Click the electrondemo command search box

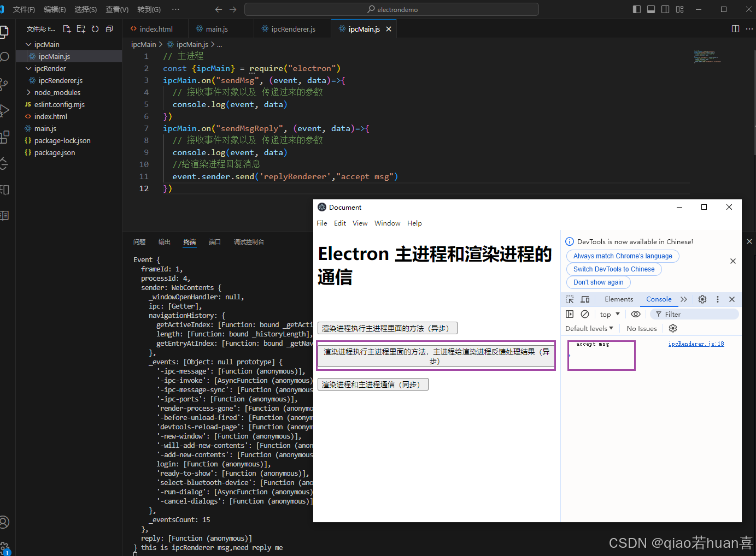(391, 9)
